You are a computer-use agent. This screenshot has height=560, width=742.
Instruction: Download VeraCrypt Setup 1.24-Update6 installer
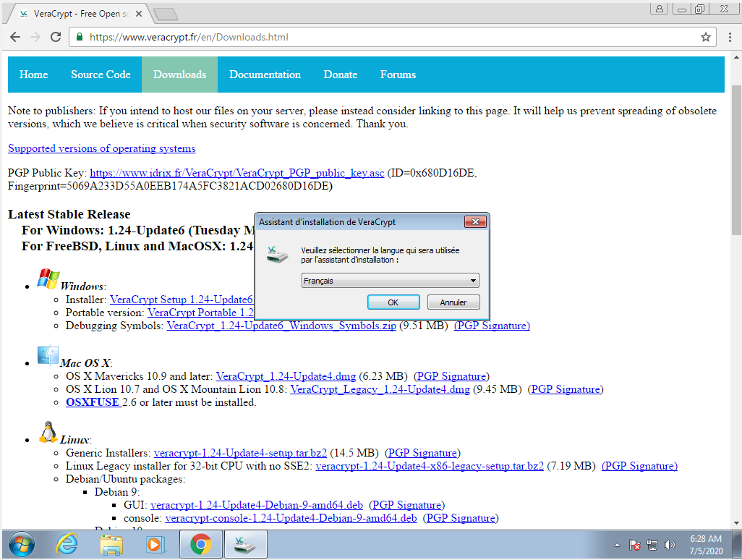(x=182, y=300)
